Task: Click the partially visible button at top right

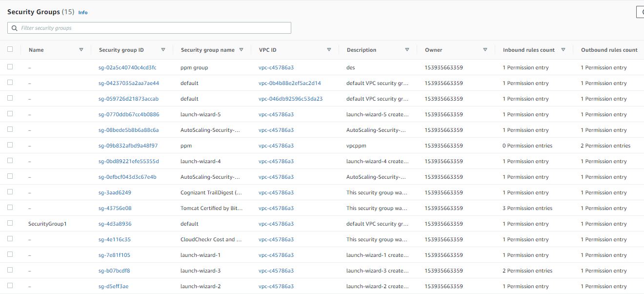Action: pos(640,12)
